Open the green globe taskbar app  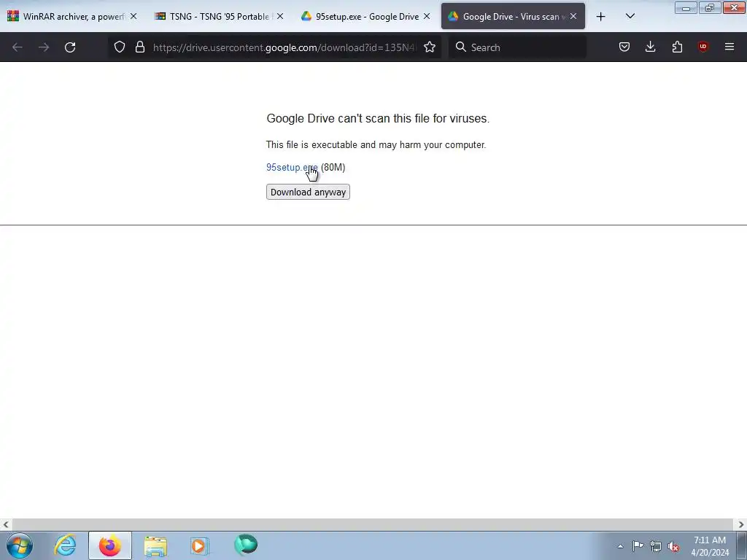pos(246,545)
